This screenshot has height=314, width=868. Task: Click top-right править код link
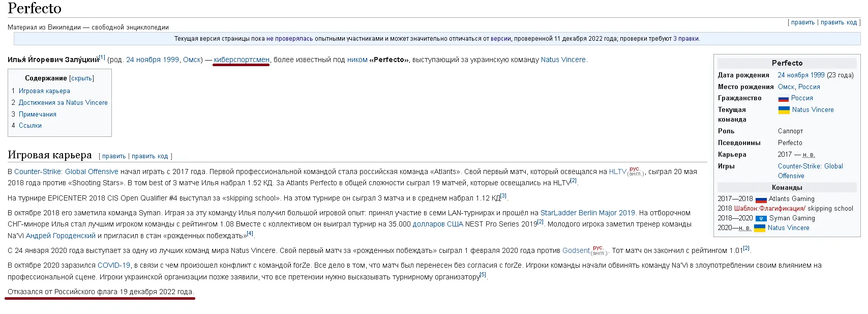[x=839, y=22]
